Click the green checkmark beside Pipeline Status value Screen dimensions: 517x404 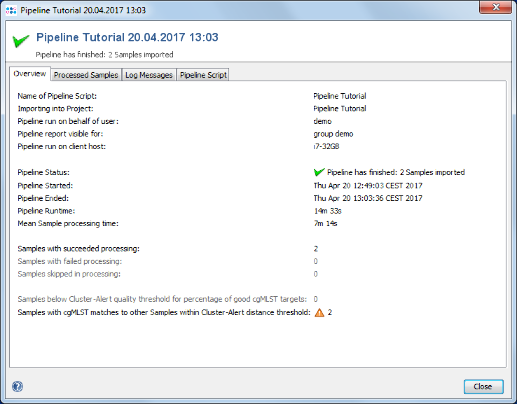319,172
